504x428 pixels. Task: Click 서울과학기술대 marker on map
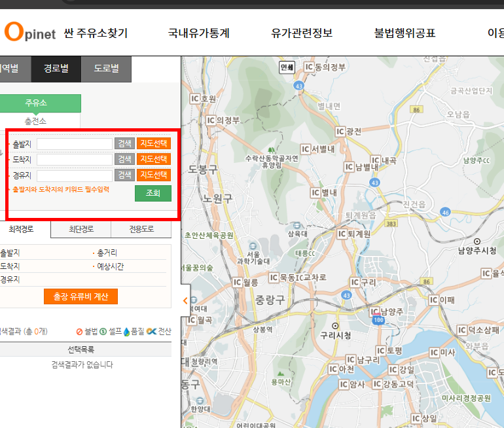(253, 247)
